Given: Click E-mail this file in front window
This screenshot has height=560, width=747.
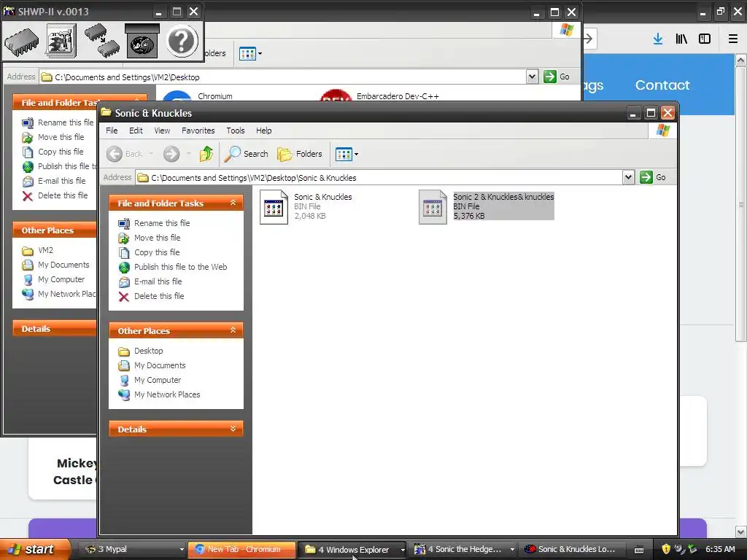Looking at the screenshot, I should pos(150,281).
